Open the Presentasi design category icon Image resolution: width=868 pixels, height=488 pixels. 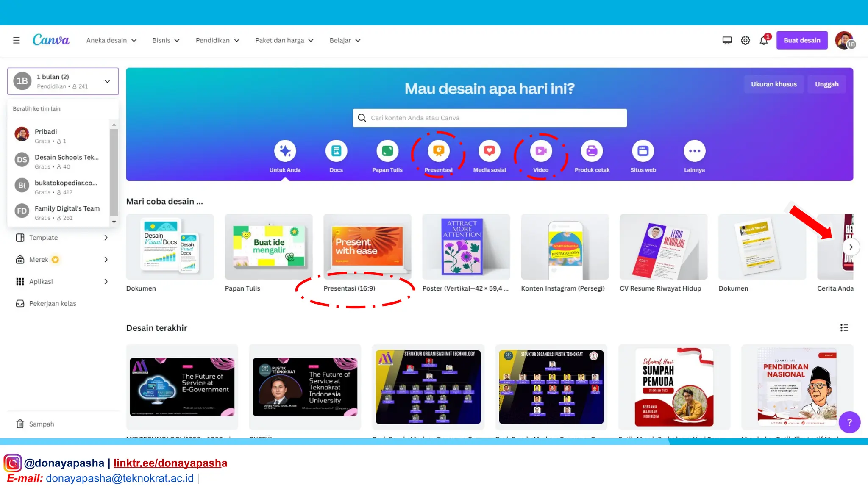pyautogui.click(x=438, y=151)
